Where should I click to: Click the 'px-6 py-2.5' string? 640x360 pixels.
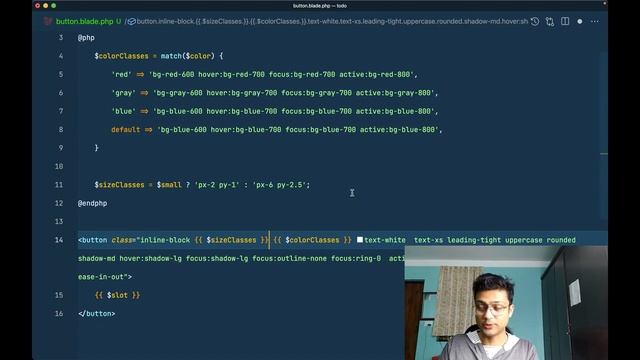279,185
